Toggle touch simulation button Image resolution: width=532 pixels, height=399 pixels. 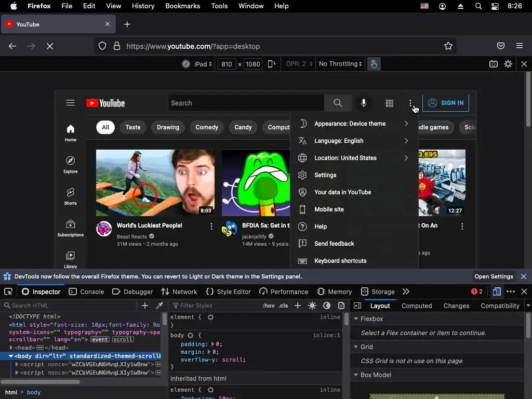pyautogui.click(x=374, y=64)
